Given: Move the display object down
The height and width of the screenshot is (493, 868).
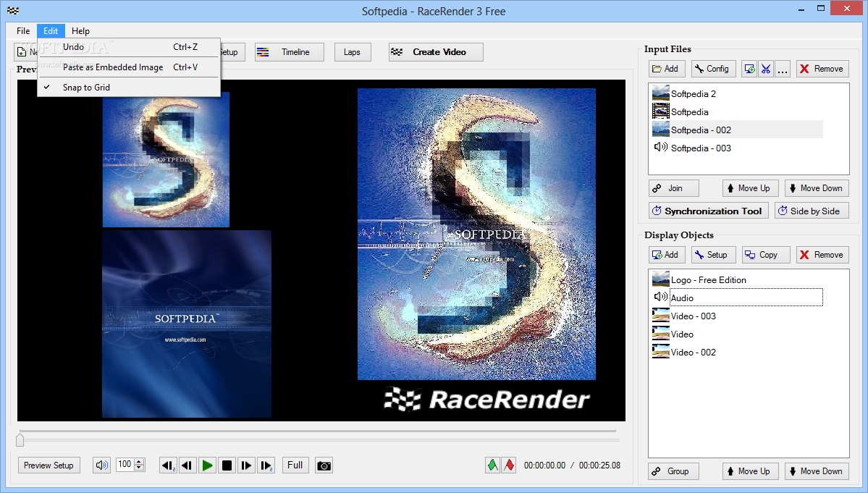Looking at the screenshot, I should (817, 471).
